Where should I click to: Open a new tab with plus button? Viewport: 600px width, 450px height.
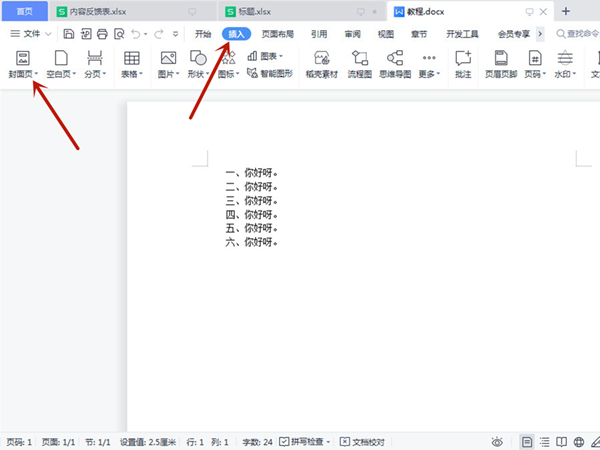tap(566, 11)
